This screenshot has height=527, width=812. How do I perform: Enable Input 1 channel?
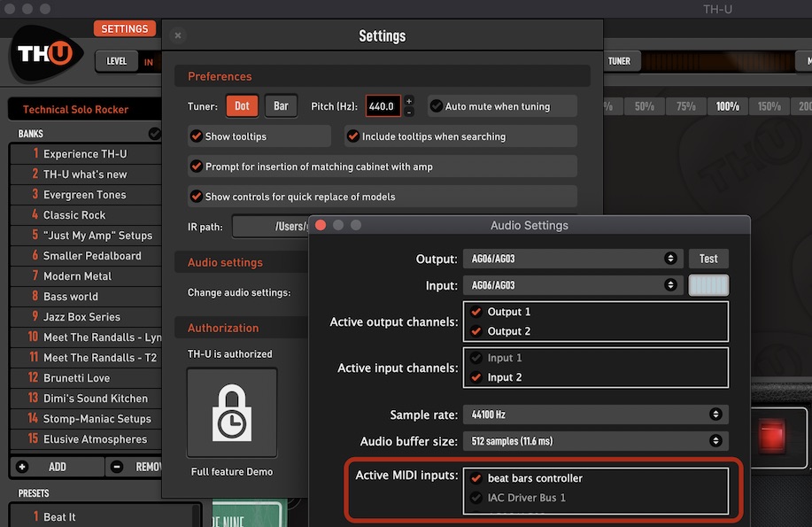coord(476,358)
